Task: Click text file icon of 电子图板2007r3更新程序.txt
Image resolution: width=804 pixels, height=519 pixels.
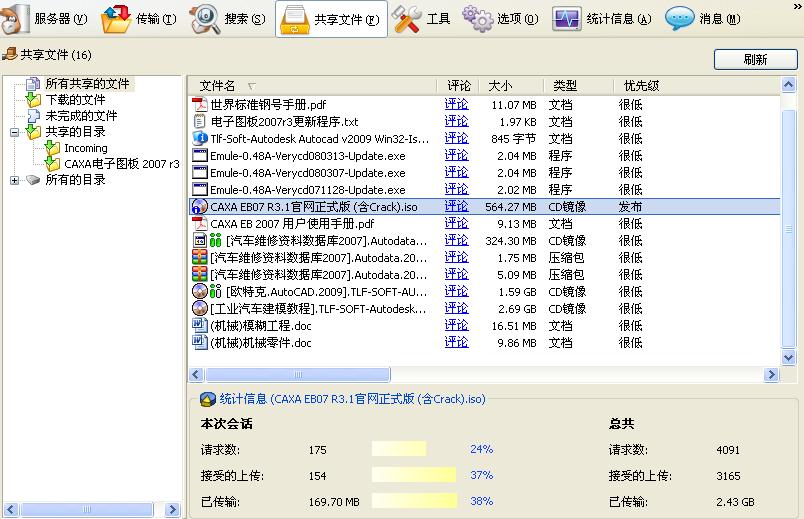Action: 199,122
